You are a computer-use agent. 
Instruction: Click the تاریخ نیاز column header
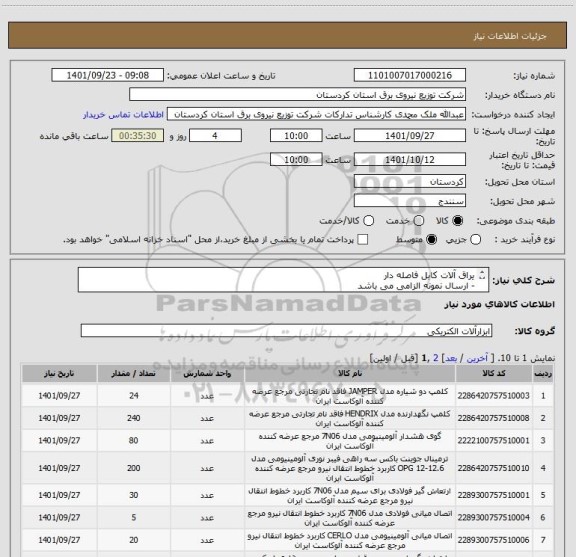click(59, 373)
